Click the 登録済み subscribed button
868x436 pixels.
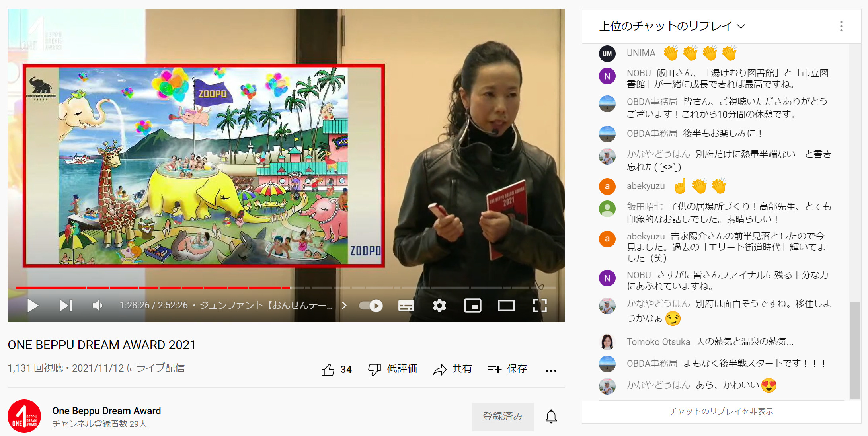click(x=503, y=417)
